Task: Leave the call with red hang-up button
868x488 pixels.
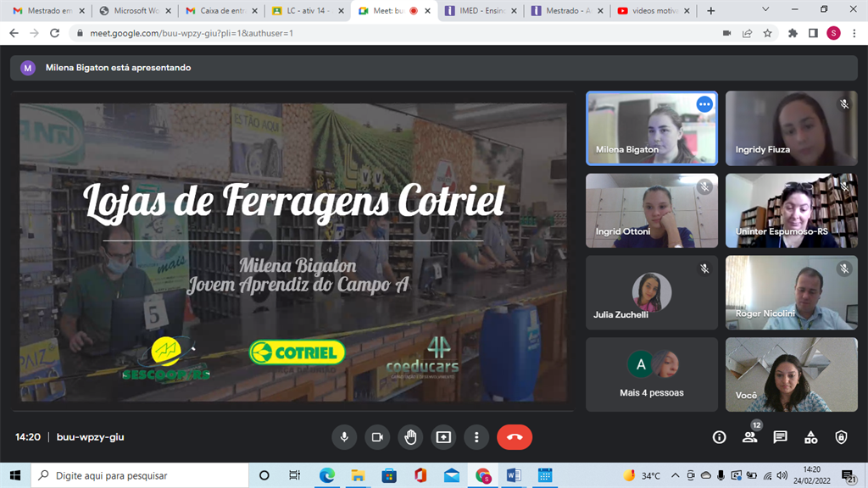Action: coord(515,437)
